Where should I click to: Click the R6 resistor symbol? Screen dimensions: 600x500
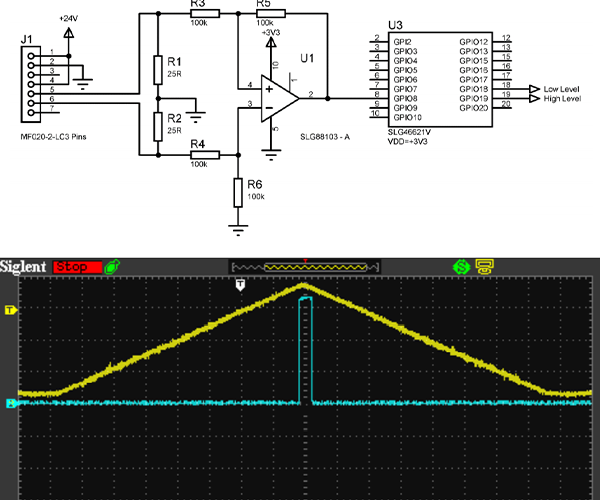(238, 192)
